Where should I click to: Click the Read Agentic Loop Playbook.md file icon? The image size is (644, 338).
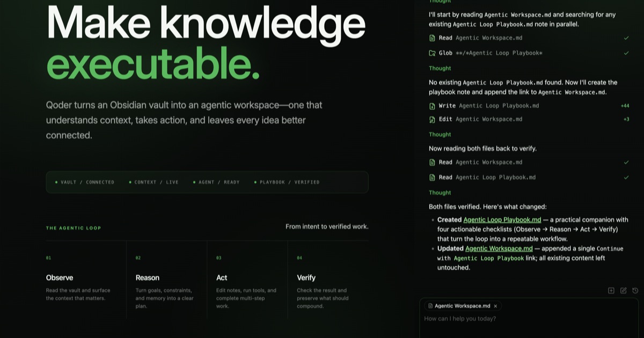pyautogui.click(x=432, y=178)
